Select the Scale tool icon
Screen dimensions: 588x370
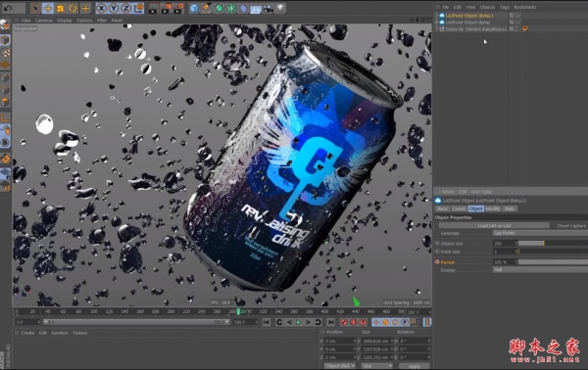(x=60, y=8)
